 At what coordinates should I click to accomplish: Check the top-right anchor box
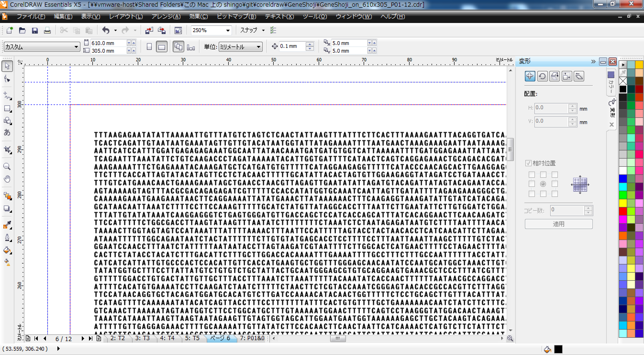coord(555,174)
